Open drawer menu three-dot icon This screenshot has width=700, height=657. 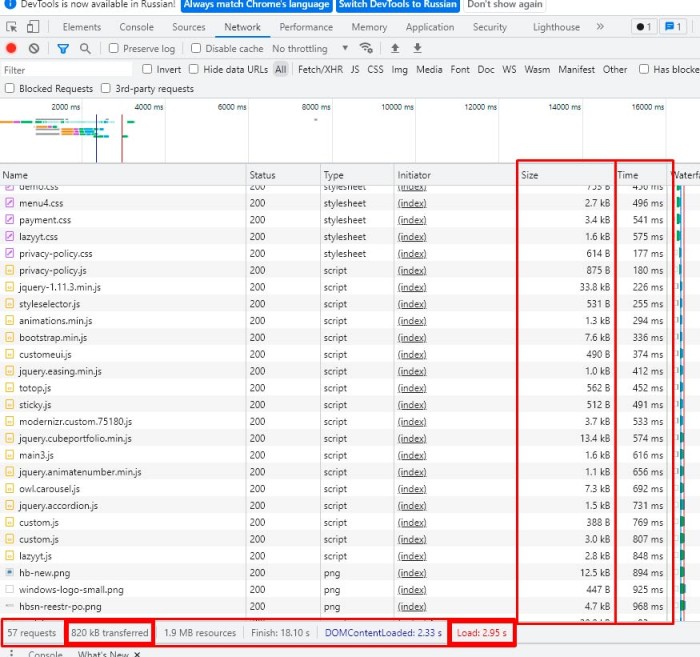11,653
